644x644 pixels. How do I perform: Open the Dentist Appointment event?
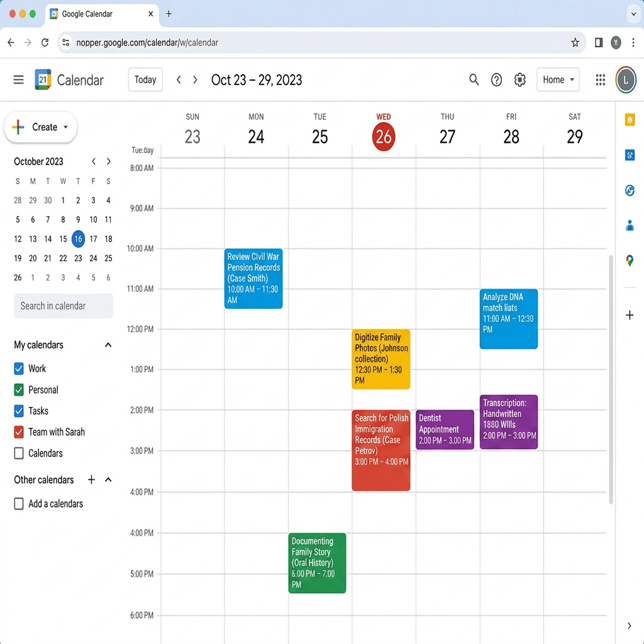point(445,430)
